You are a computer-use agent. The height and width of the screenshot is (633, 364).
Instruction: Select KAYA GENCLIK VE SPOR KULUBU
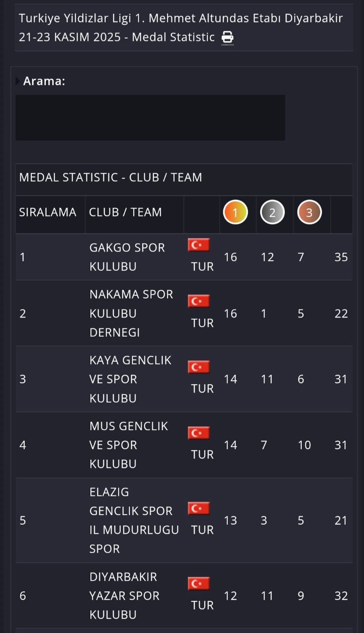(x=130, y=379)
